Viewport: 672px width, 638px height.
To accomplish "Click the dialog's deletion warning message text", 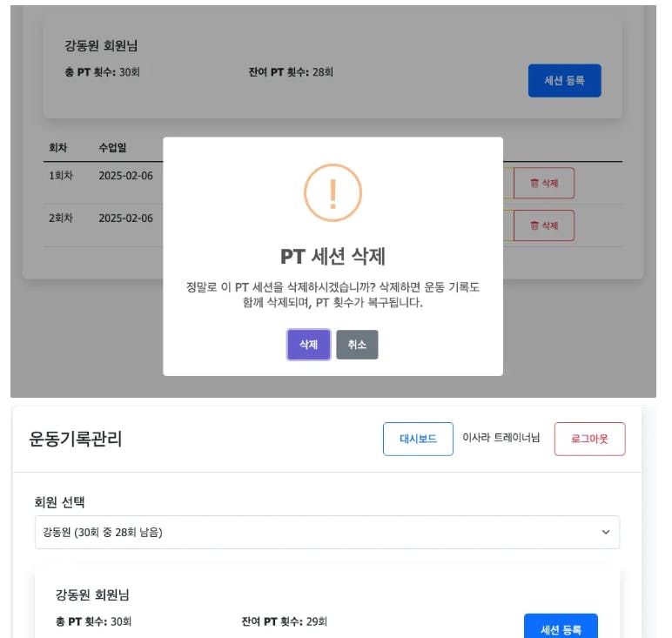I will click(333, 295).
